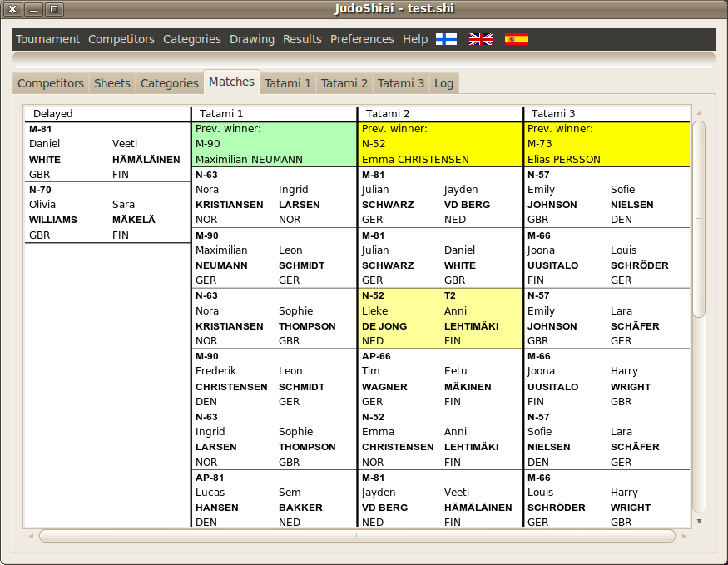Open the Results menu
Viewport: 728px width, 565px height.
click(302, 39)
